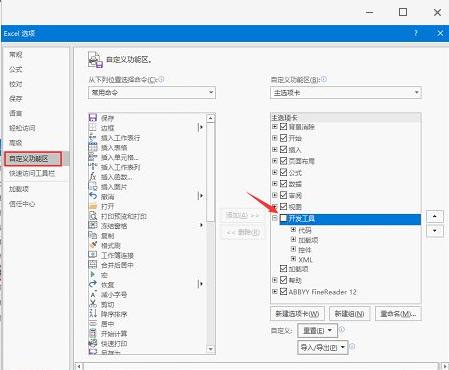Click the 恢复 (Redo) arrow icon

pos(93,284)
